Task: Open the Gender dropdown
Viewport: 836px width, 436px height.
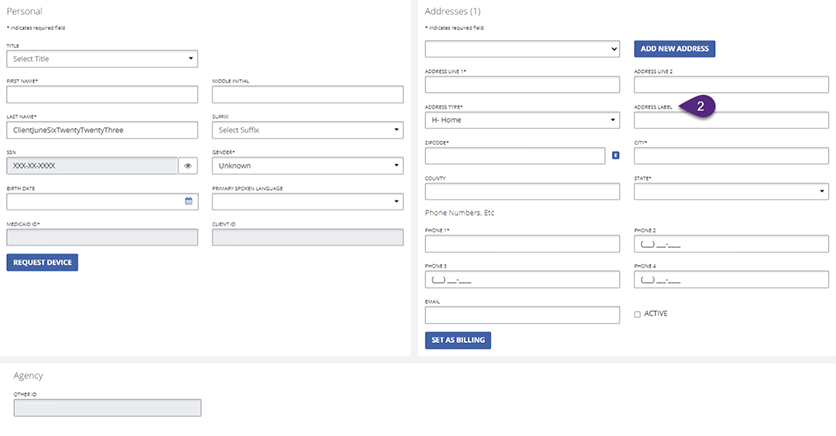Action: (x=308, y=166)
